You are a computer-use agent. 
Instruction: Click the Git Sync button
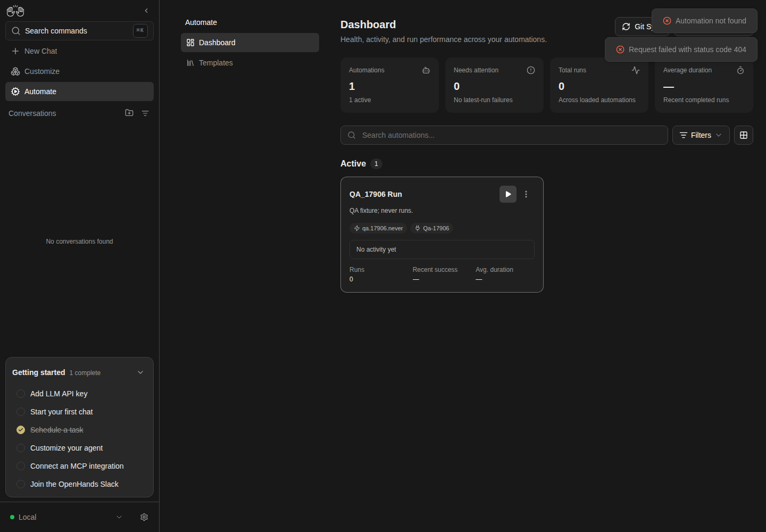click(634, 27)
